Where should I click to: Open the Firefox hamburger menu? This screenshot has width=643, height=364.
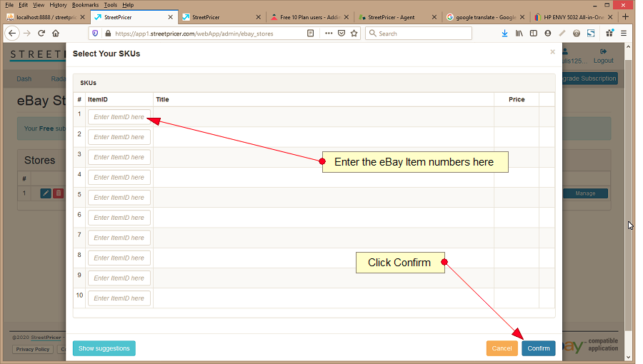624,33
